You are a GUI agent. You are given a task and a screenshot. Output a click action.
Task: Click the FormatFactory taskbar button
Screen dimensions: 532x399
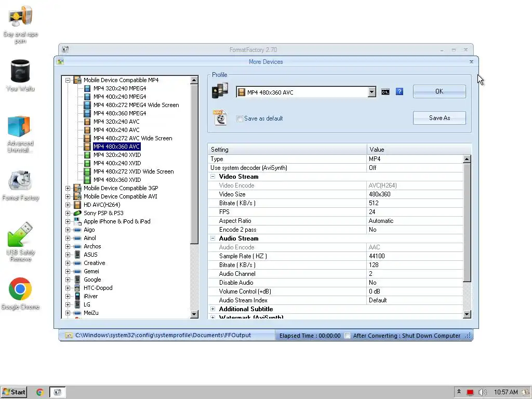coord(58,392)
